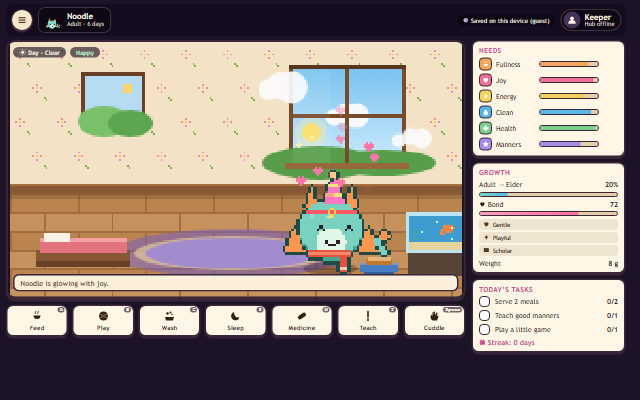Check the Teach good manners task
Screen dimensions: 640x400
click(x=484, y=316)
